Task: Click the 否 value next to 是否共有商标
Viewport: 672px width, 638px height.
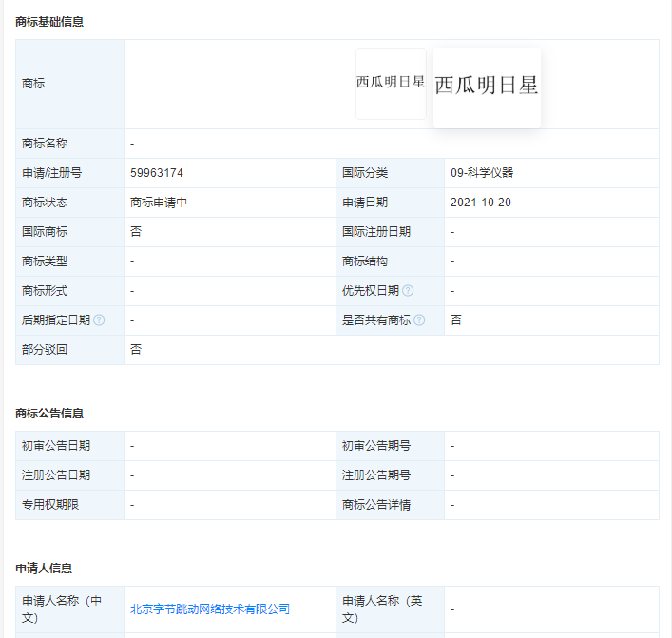Action: (x=456, y=319)
